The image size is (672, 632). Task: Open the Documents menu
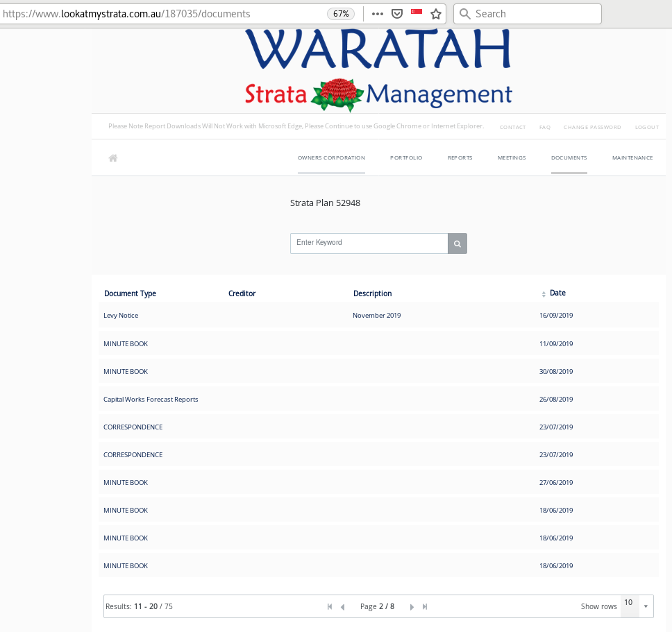coord(569,158)
